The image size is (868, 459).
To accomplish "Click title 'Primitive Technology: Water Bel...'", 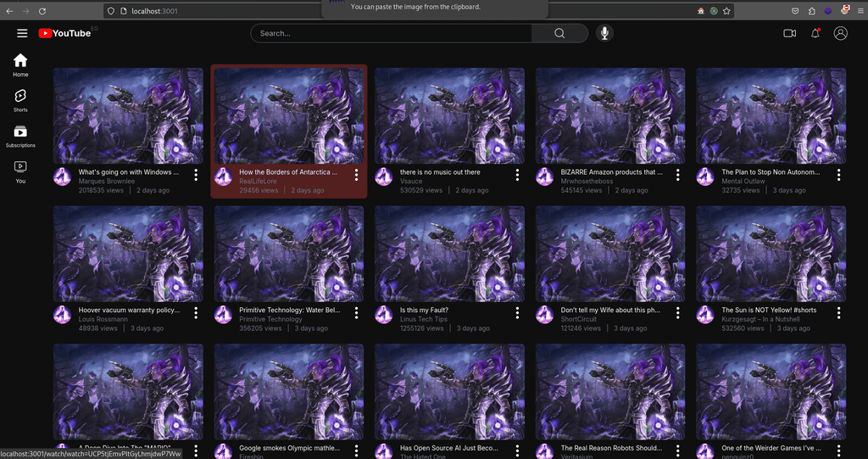I will (290, 311).
